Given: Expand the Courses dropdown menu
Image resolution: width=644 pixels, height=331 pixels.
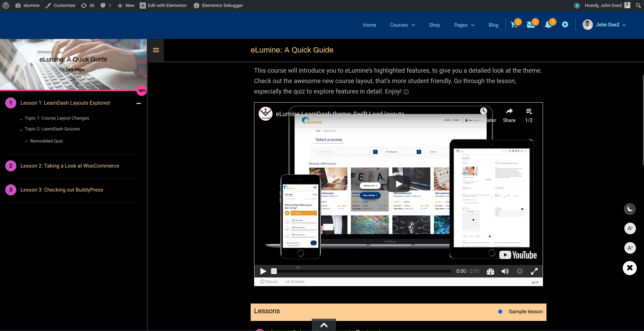Looking at the screenshot, I should [x=402, y=25].
